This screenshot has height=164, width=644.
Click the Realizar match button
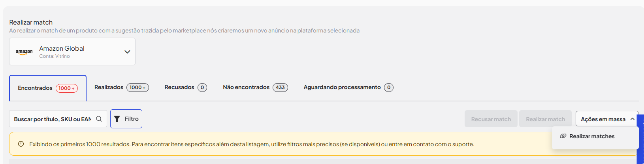pyautogui.click(x=545, y=119)
